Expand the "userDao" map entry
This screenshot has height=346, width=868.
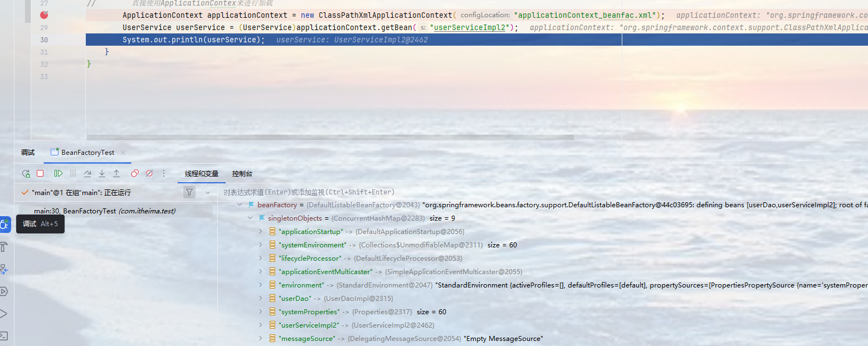tap(260, 299)
